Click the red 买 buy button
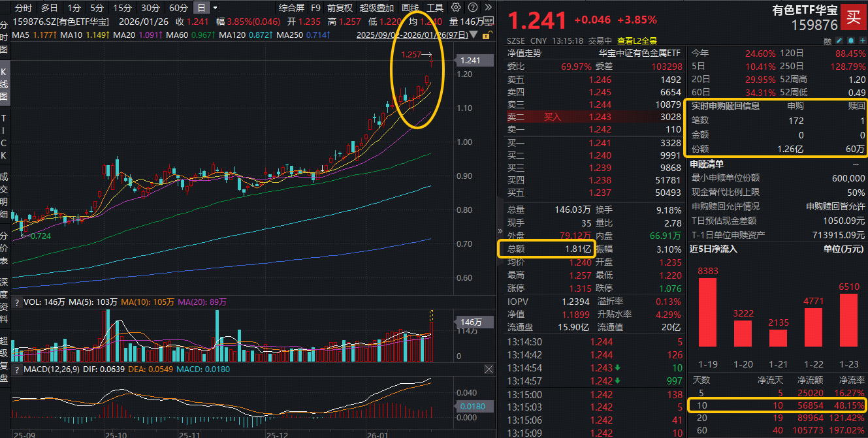868x438 pixels. pos(854,18)
